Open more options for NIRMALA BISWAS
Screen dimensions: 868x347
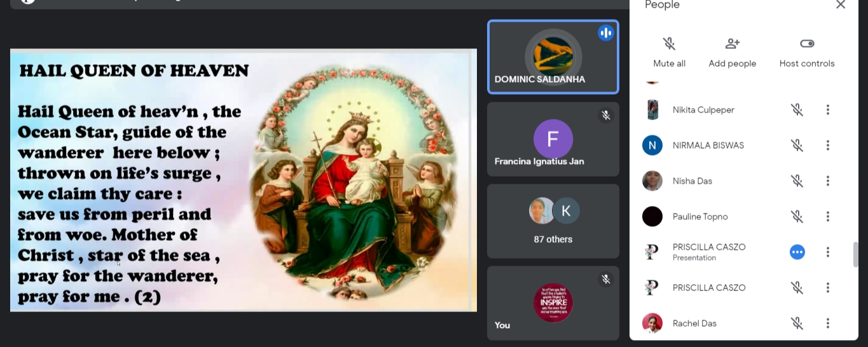[827, 146]
